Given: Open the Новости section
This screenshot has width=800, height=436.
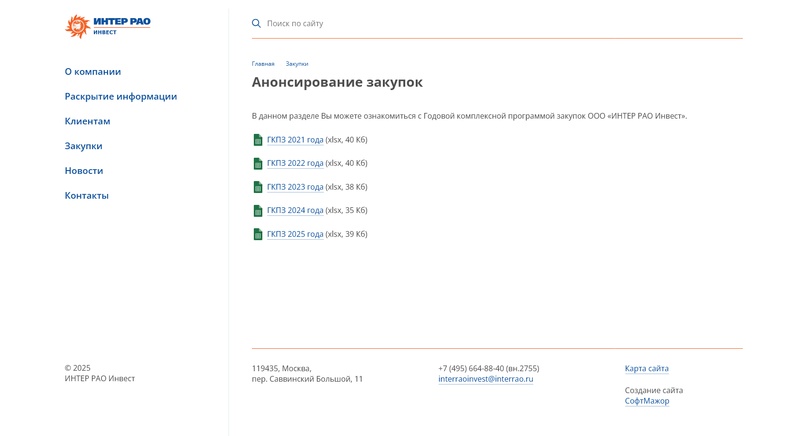Looking at the screenshot, I should 84,171.
